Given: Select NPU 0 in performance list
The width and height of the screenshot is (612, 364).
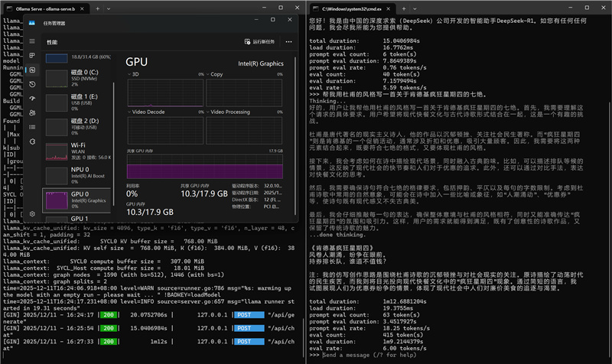Looking at the screenshot, I should [x=76, y=176].
